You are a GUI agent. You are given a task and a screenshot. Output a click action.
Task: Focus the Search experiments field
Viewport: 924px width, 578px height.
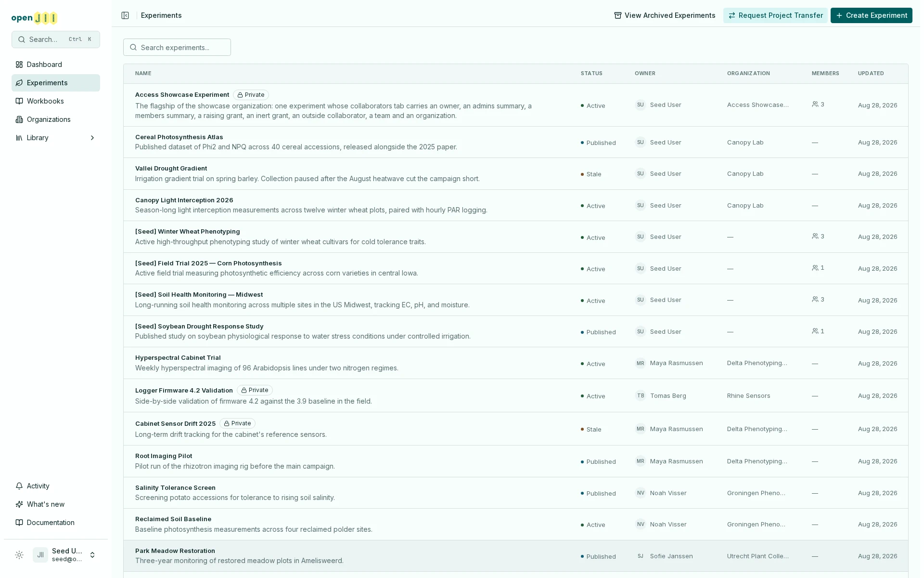[x=177, y=47]
